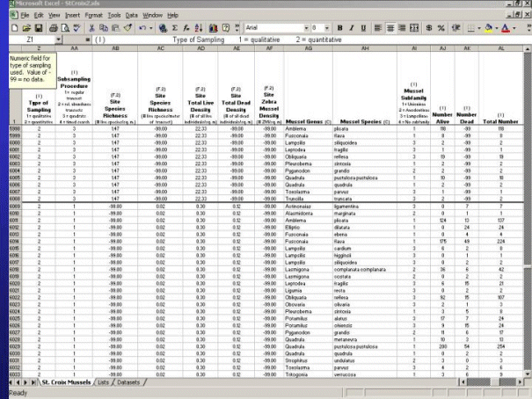The width and height of the screenshot is (532, 399).
Task: Copy the selected cells
Action: 104,28
